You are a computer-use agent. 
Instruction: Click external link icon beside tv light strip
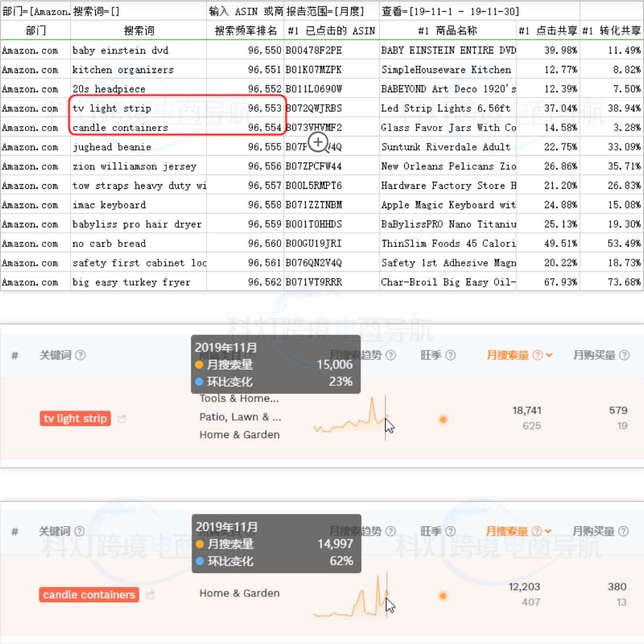(122, 419)
